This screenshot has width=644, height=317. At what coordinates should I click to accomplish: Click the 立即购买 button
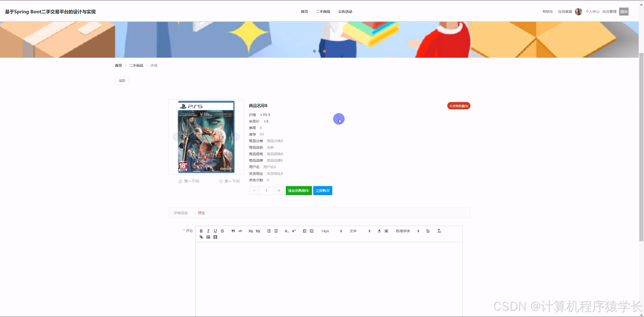pyautogui.click(x=323, y=190)
